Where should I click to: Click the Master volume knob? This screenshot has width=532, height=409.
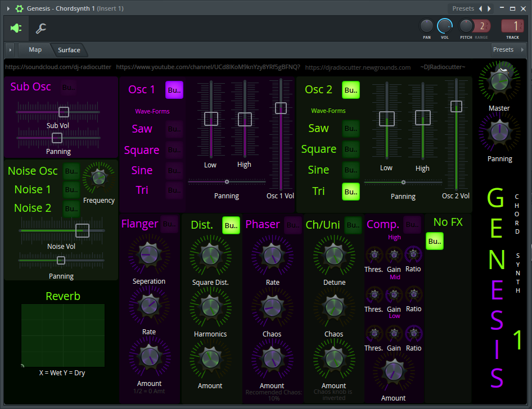coord(499,81)
